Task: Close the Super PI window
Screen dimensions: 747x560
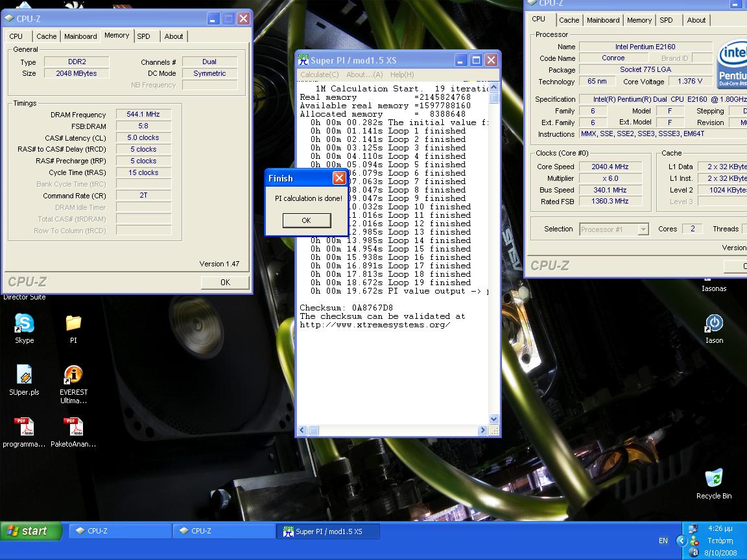Action: (491, 60)
